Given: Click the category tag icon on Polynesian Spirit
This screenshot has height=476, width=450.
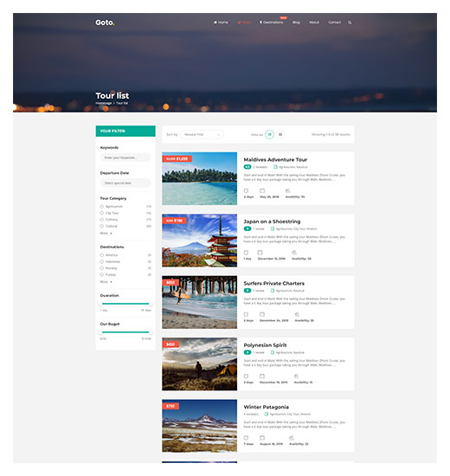Looking at the screenshot, I should coord(273,352).
